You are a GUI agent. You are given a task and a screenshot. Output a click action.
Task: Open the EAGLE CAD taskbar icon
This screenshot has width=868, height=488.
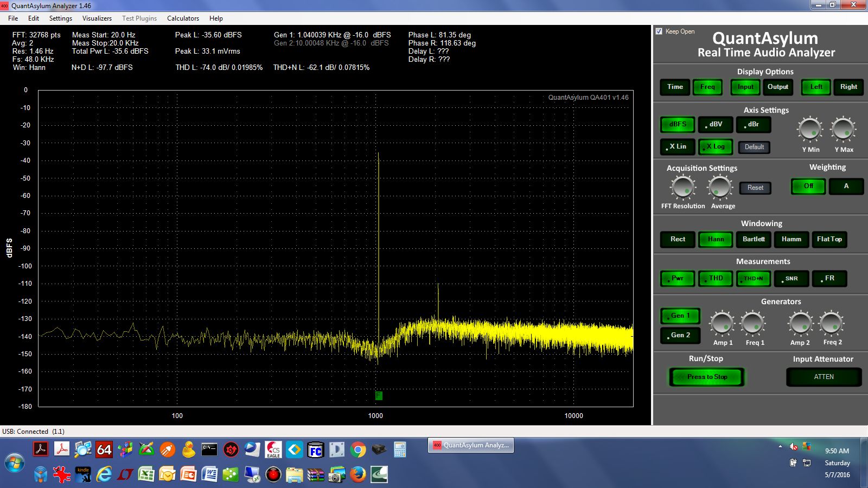coord(273,450)
